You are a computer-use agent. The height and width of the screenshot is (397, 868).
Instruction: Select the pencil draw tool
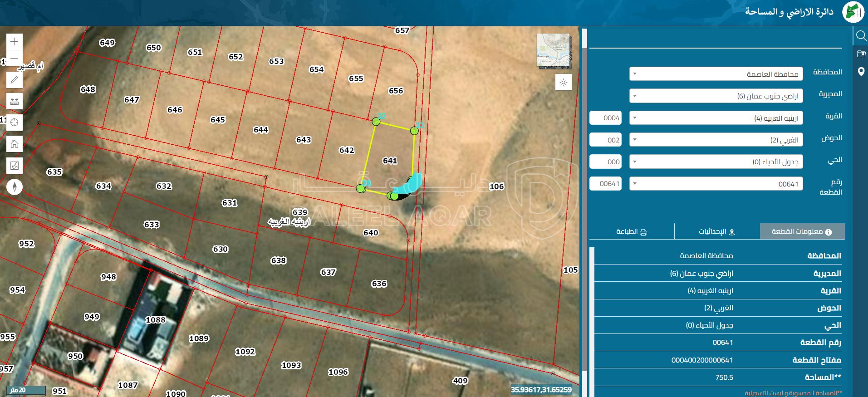coord(15,80)
